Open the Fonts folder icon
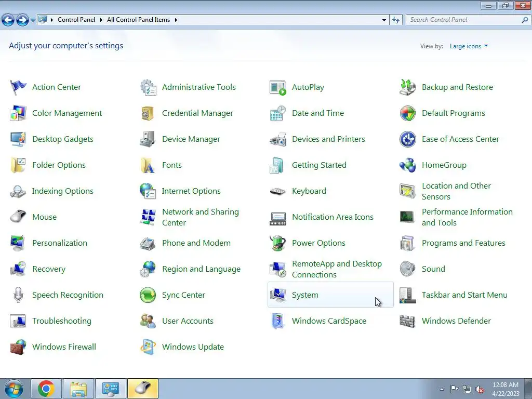The image size is (532, 399). [148, 165]
